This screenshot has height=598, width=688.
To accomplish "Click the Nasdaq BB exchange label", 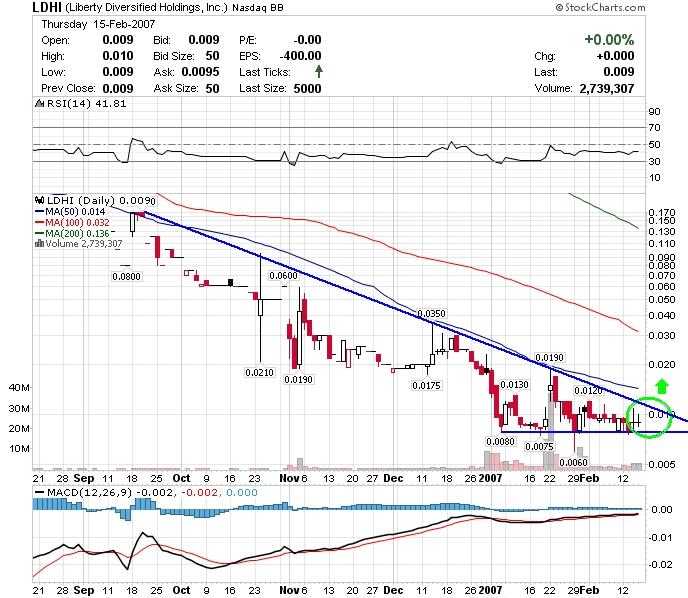I will [258, 8].
